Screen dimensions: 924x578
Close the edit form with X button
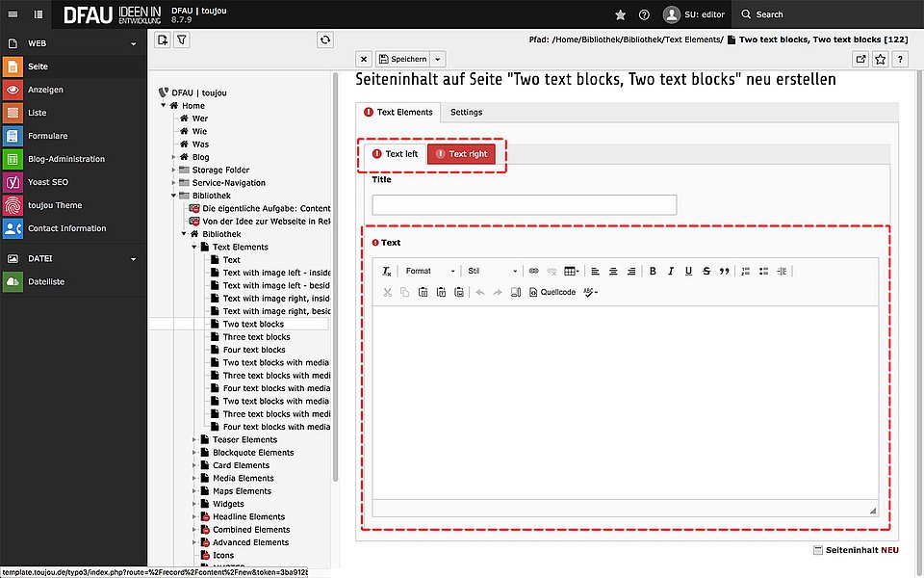coord(364,59)
